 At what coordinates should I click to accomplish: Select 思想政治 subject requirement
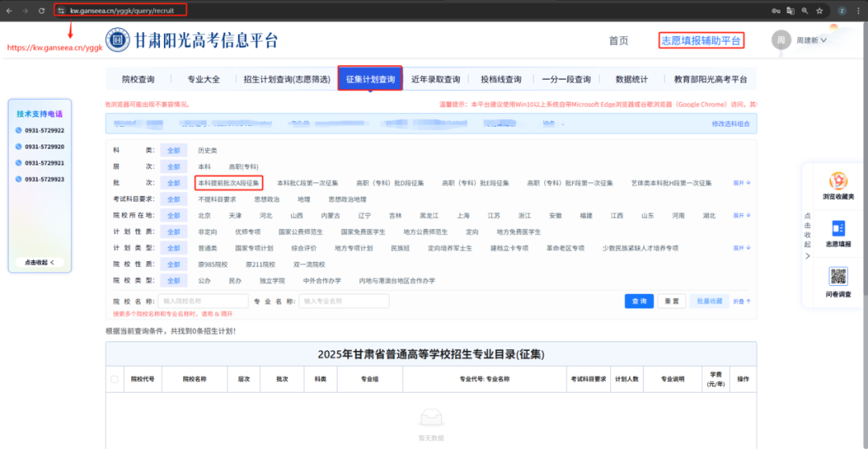267,199
